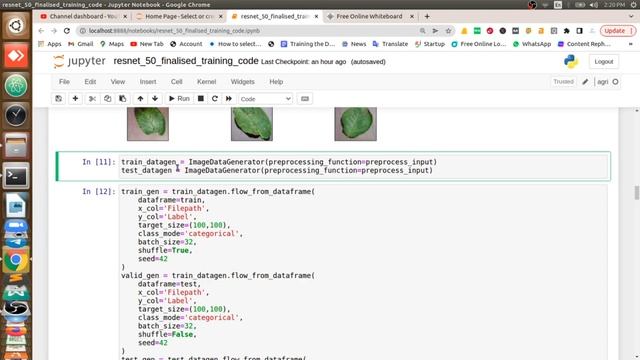Click the middle leaf image output
Image resolution: width=640 pixels, height=360 pixels.
tap(252, 124)
